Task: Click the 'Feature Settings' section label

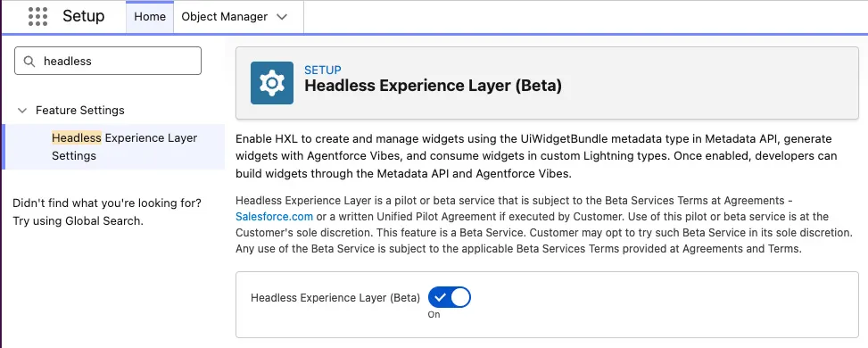Action: pos(80,111)
